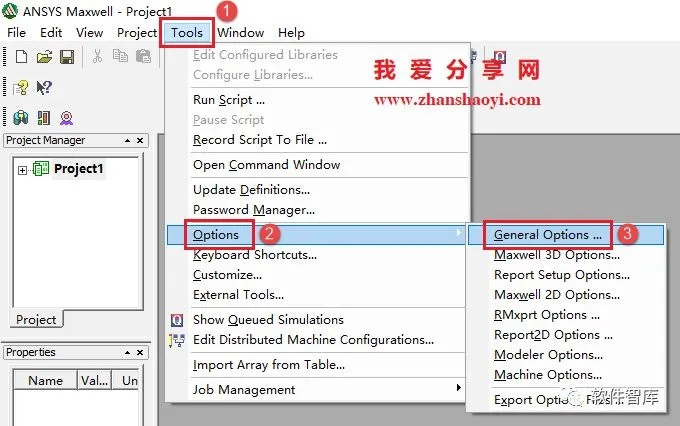Click the Edit Distributed Machine Configurations icon
680x426 pixels.
point(177,341)
